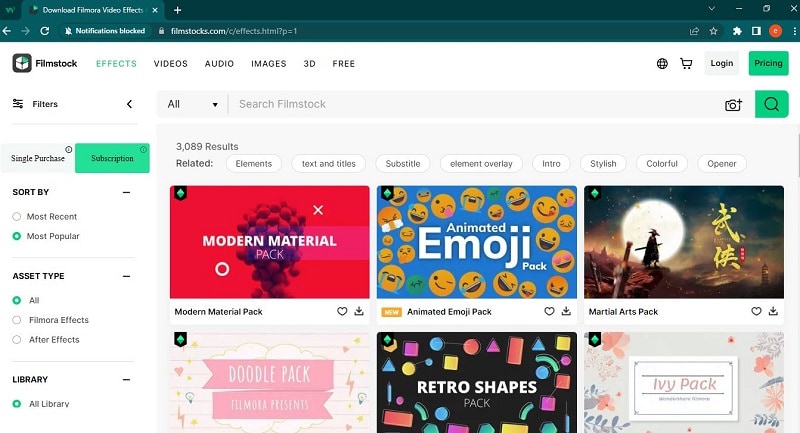The width and height of the screenshot is (800, 433).
Task: Collapse the SORT BY section
Action: 127,192
